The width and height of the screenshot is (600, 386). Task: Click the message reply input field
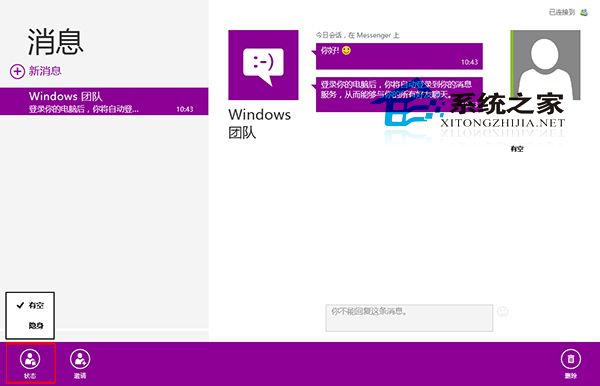[409, 318]
